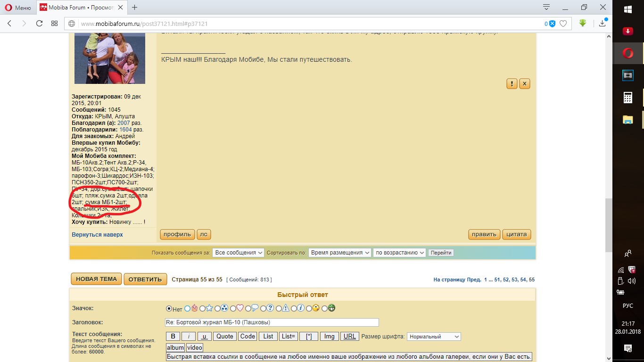Click the u underline BBCode button
The height and width of the screenshot is (362, 644).
[205, 336]
